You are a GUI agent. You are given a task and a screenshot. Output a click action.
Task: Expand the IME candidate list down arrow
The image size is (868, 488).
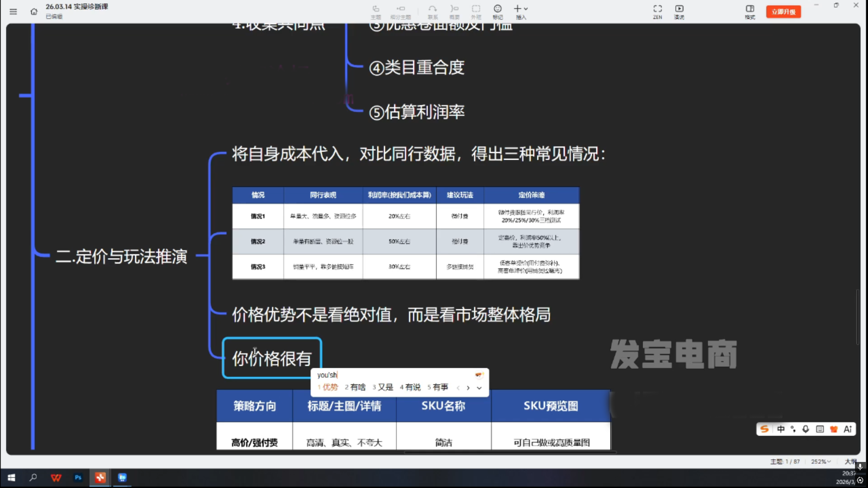[x=479, y=388]
